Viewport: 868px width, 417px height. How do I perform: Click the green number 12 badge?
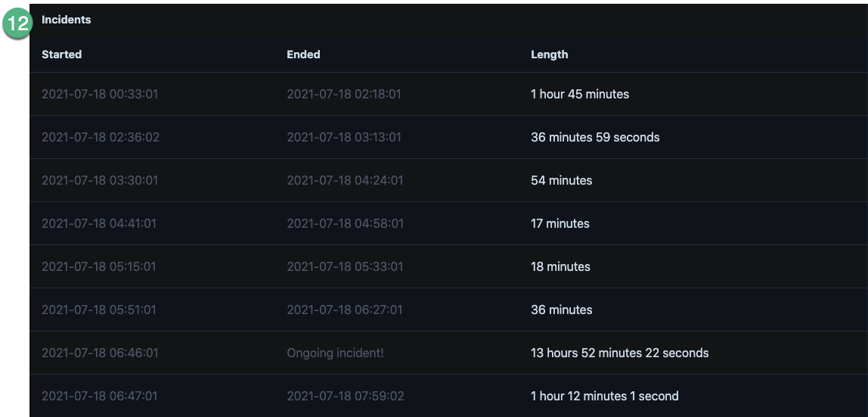pos(18,23)
